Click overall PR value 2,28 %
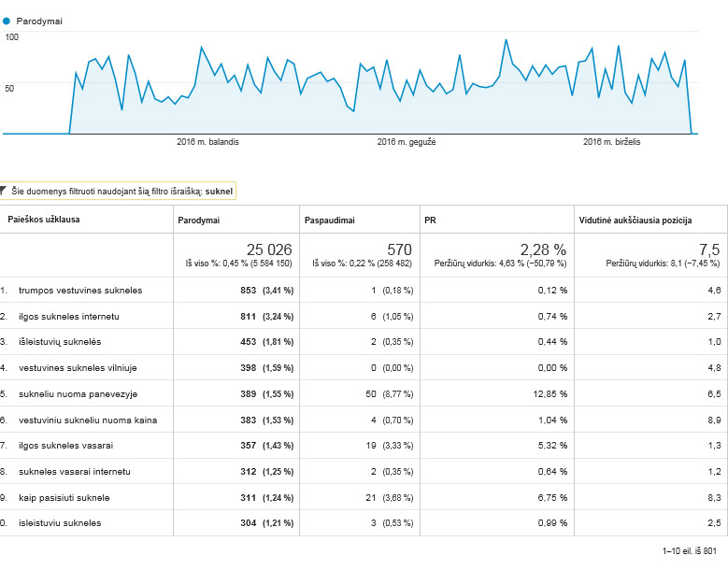 point(543,249)
